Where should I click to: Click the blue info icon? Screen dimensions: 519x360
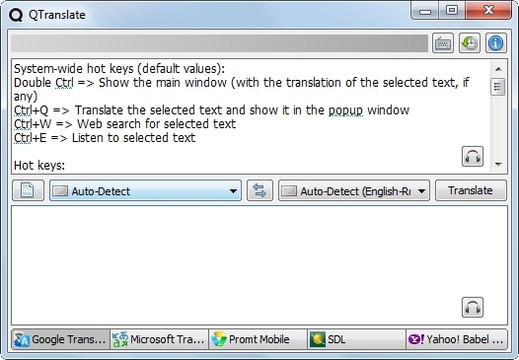[x=496, y=43]
